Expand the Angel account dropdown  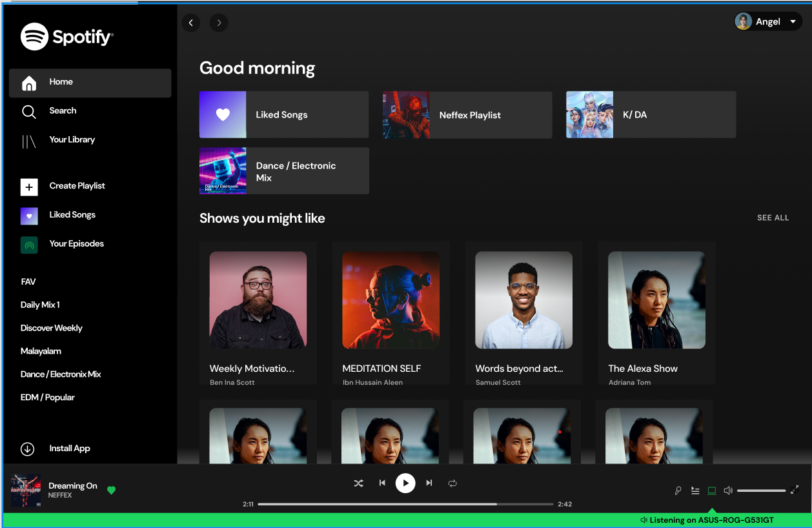tap(768, 21)
